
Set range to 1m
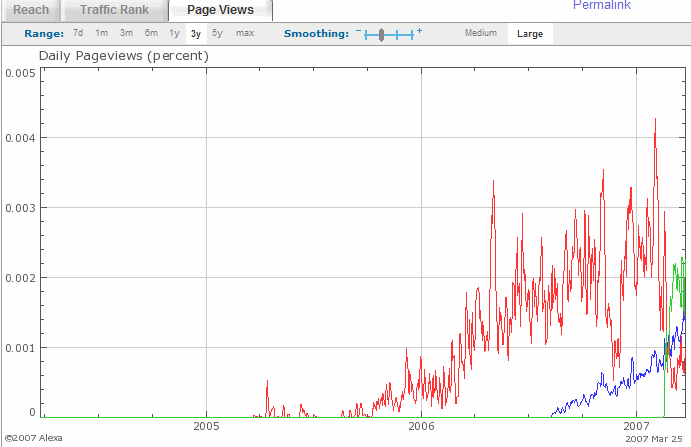pyautogui.click(x=102, y=33)
